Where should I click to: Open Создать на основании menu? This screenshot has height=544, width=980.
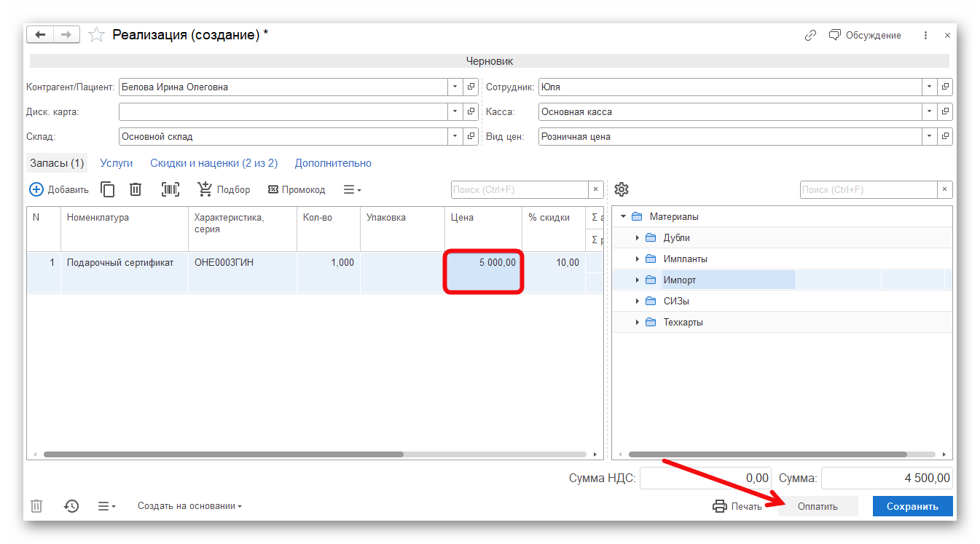189,506
